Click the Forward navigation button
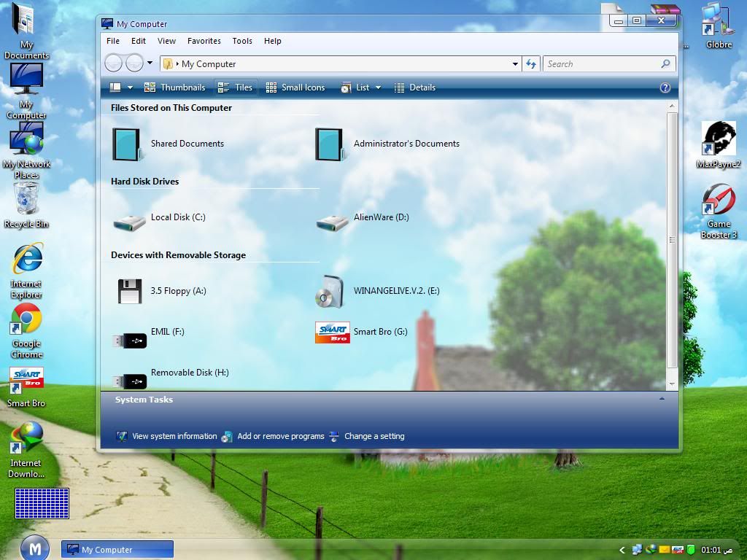Viewport: 747px width, 560px height. [134, 63]
